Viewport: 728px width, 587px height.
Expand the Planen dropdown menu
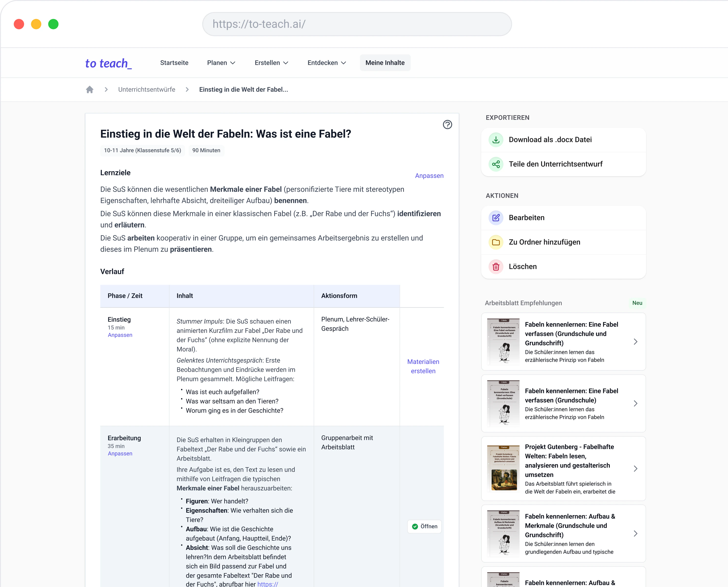click(x=221, y=63)
